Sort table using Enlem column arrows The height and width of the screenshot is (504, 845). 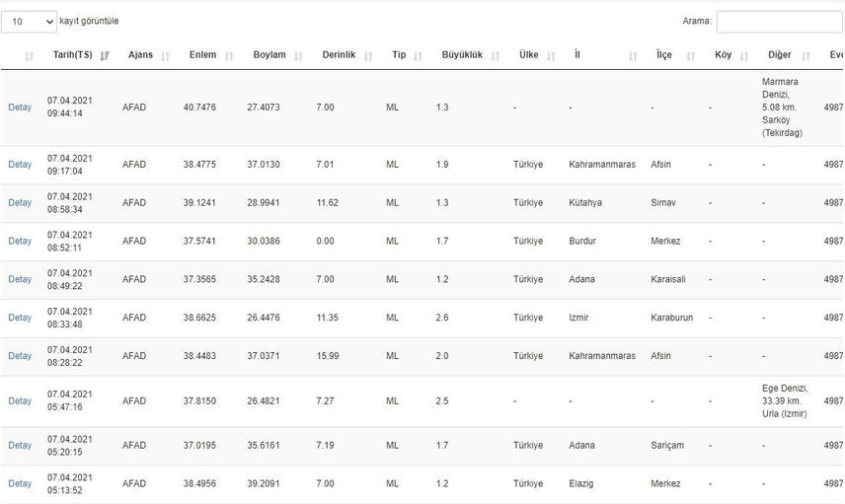click(x=229, y=55)
